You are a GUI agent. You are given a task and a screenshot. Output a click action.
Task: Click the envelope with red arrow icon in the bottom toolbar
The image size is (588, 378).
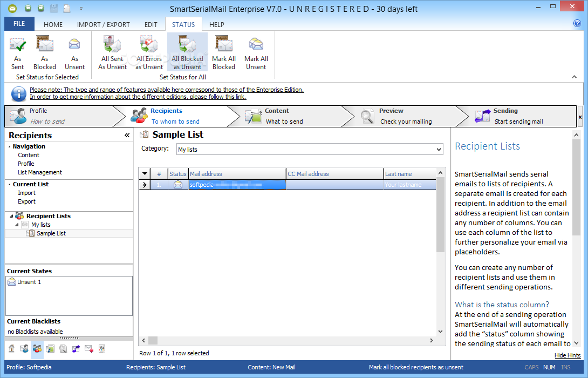pyautogui.click(x=89, y=348)
